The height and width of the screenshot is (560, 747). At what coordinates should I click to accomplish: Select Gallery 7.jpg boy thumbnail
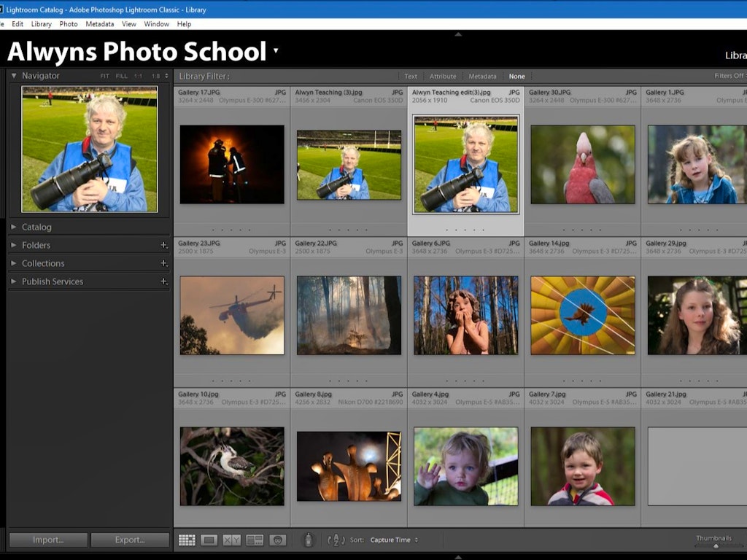click(x=583, y=466)
